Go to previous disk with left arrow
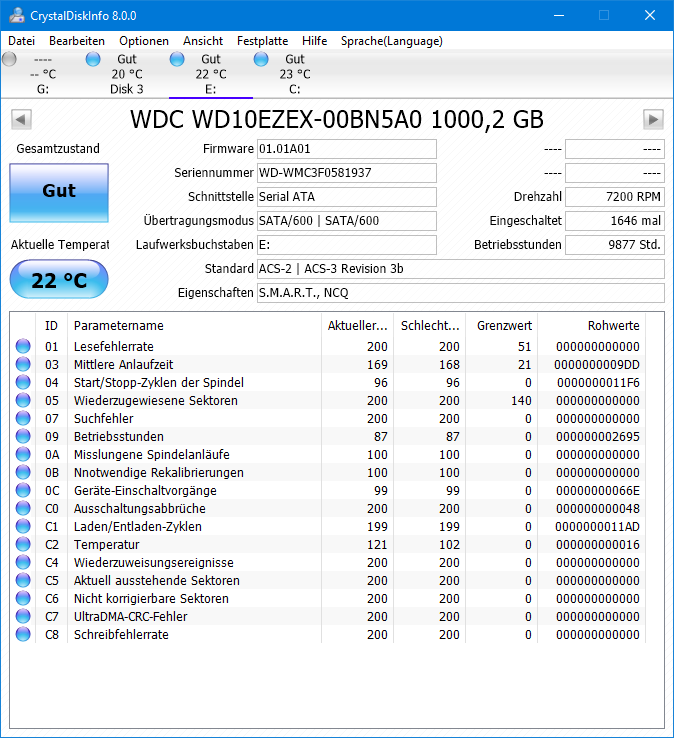Viewport: 674px width, 738px height. pos(21,120)
